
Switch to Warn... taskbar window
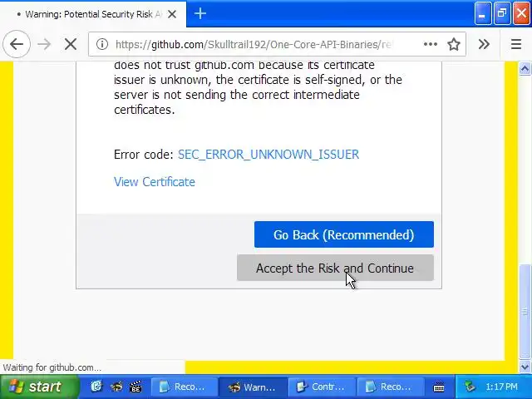click(x=253, y=387)
